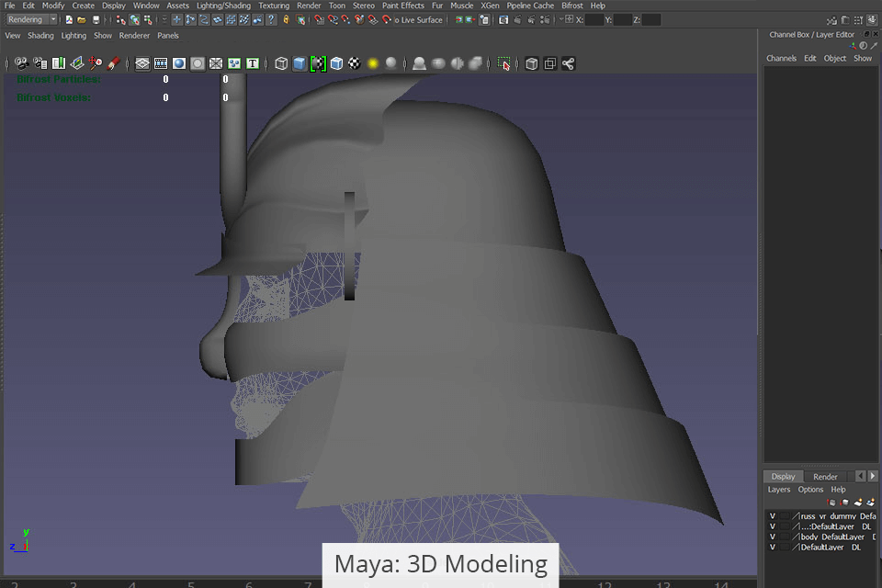Click the Help question mark icon in status line
Image resolution: width=882 pixels, height=588 pixels.
point(271,19)
